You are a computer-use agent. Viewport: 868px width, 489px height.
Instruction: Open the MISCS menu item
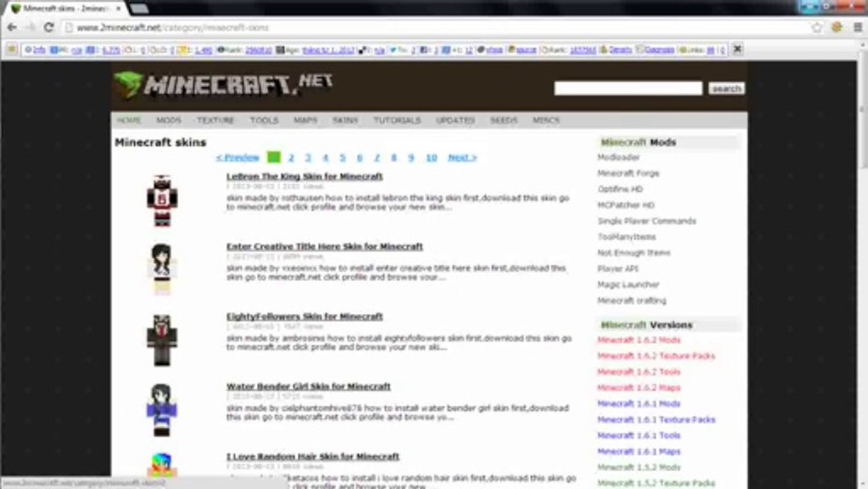click(x=546, y=120)
